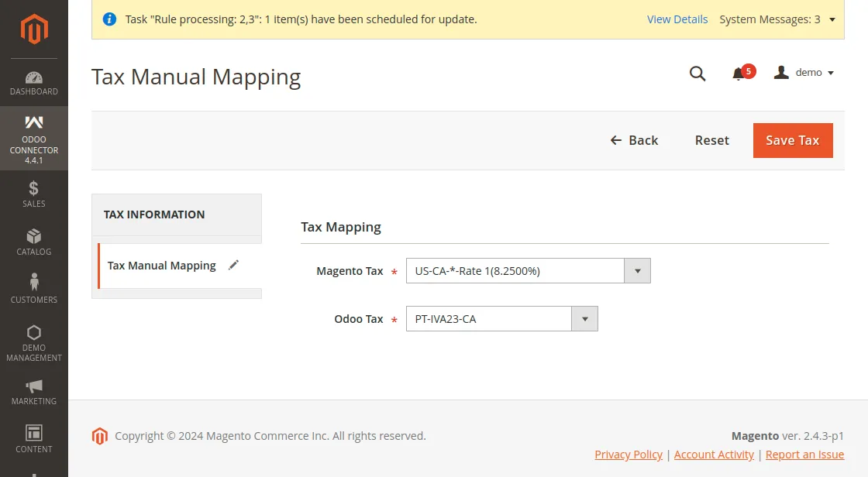Viewport: 868px width, 477px height.
Task: Open the Odoo Tax dropdown
Action: [x=585, y=318]
